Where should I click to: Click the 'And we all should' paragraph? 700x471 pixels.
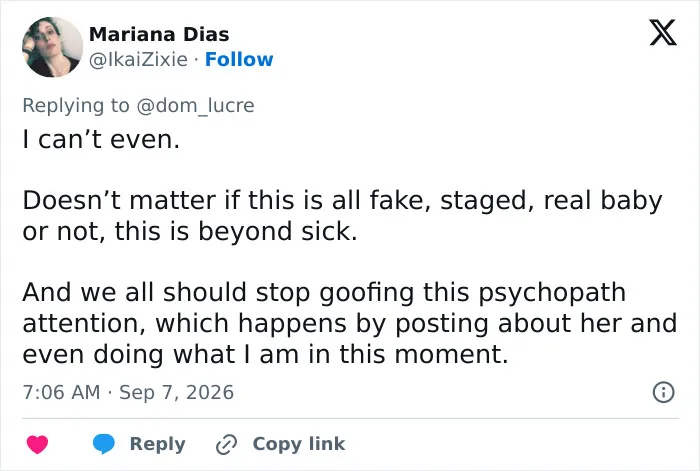(x=350, y=323)
